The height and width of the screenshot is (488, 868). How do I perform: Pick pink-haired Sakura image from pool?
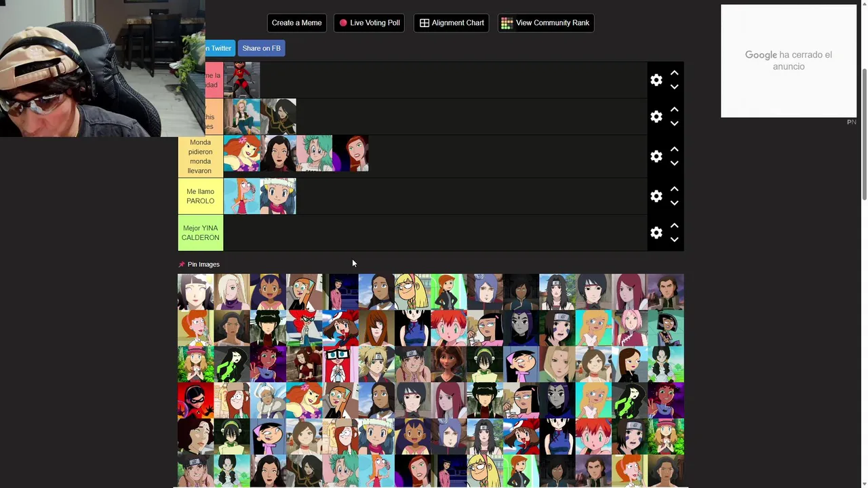tap(629, 328)
